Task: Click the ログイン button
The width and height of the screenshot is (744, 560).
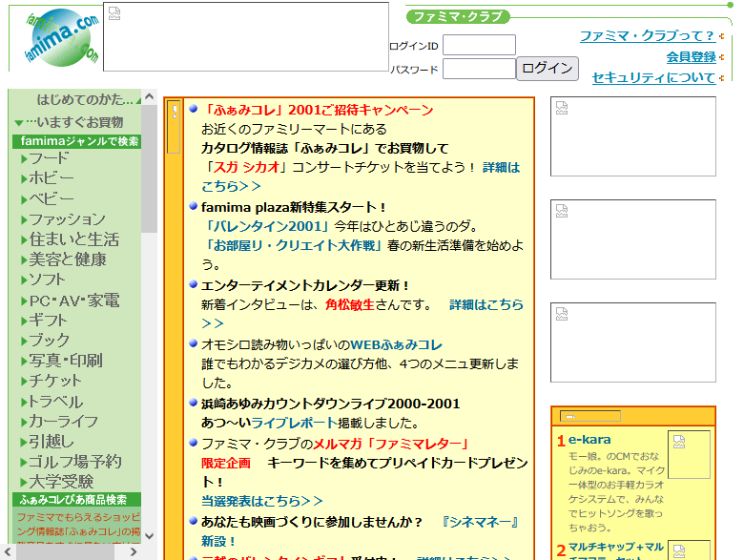Action: (x=548, y=69)
